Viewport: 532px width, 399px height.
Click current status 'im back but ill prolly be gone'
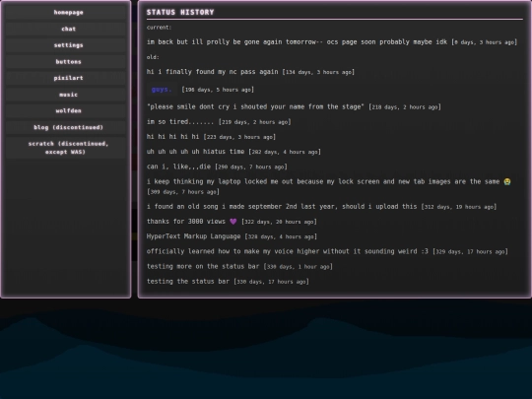[297, 41]
